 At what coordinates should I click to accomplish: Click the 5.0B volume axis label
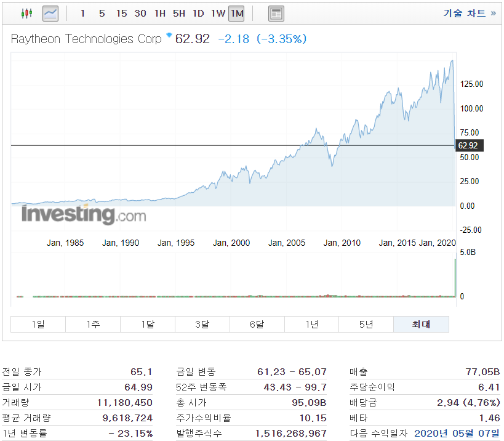(468, 252)
